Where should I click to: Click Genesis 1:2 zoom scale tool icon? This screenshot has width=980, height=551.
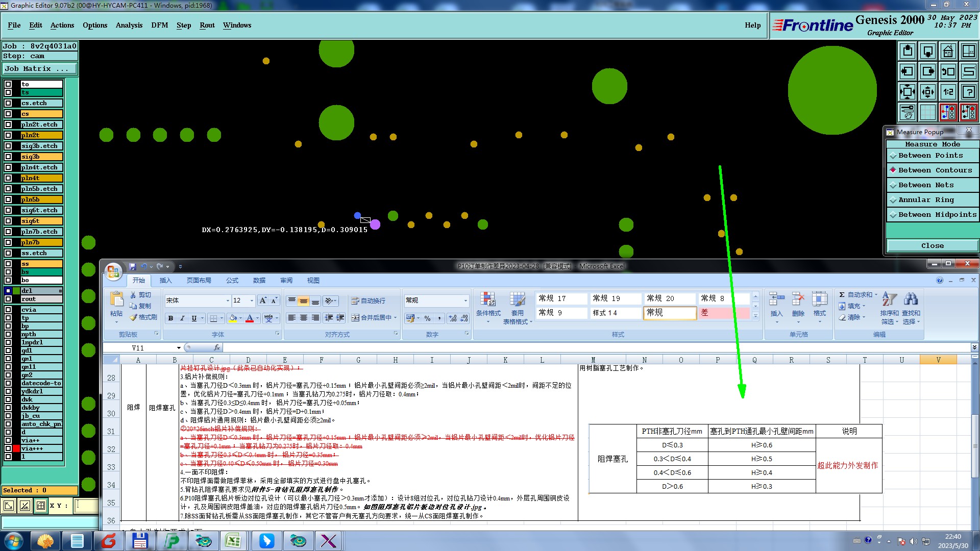(x=948, y=92)
